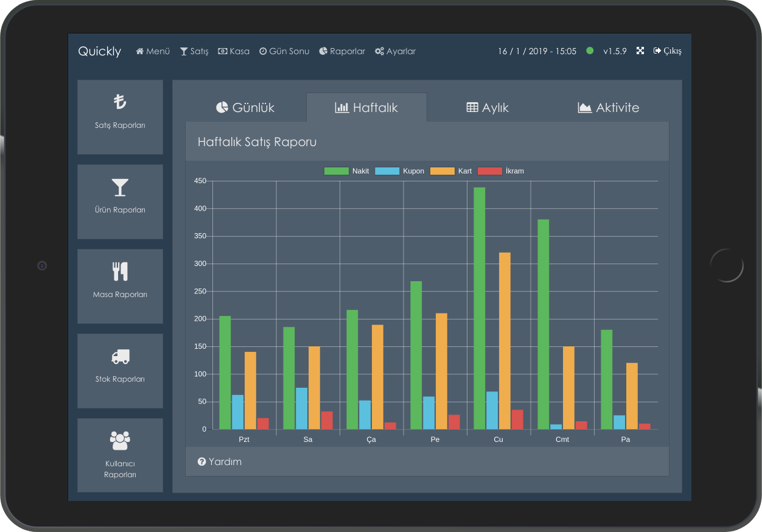Toggle fullscreen with the expand icon
762x532 pixels.
pos(640,51)
